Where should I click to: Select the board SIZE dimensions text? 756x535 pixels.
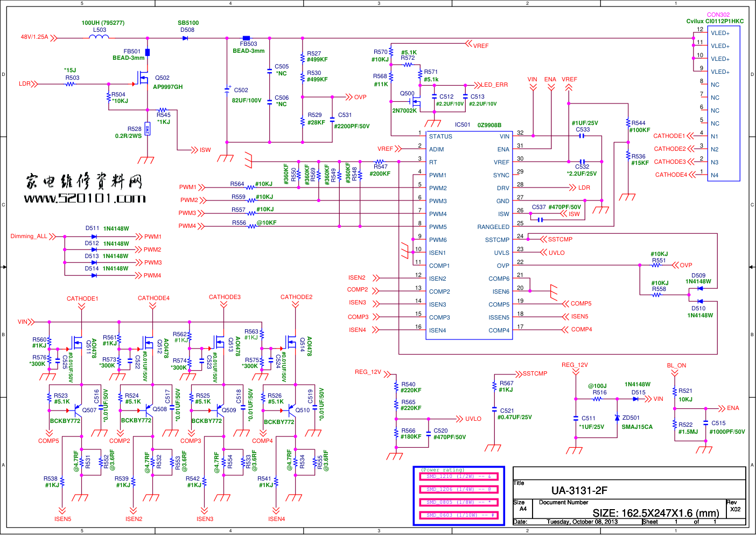(x=656, y=513)
